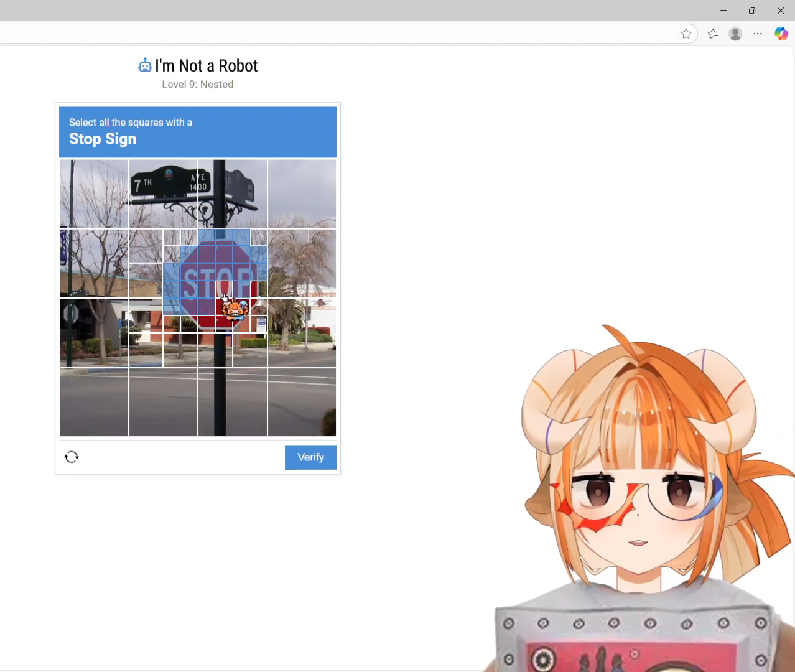This screenshot has height=672, width=795.
Task: Click the "Stop Sign" instruction text
Action: click(103, 139)
